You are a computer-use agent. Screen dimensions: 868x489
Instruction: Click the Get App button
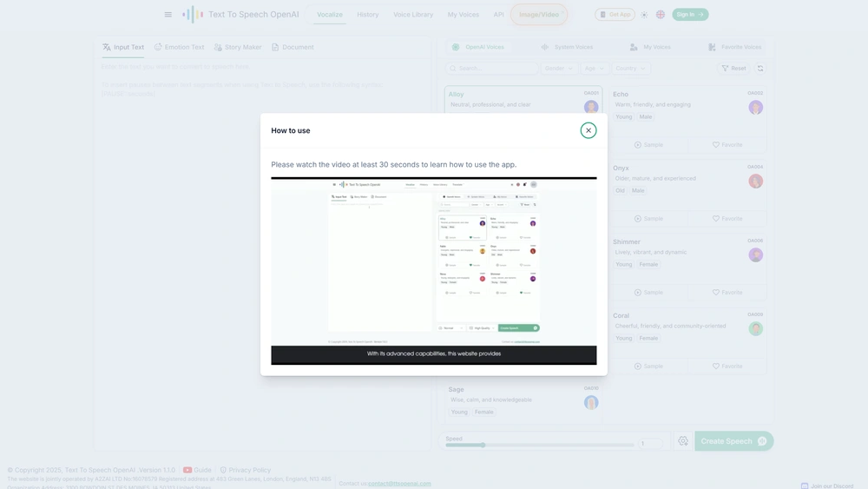(x=615, y=15)
